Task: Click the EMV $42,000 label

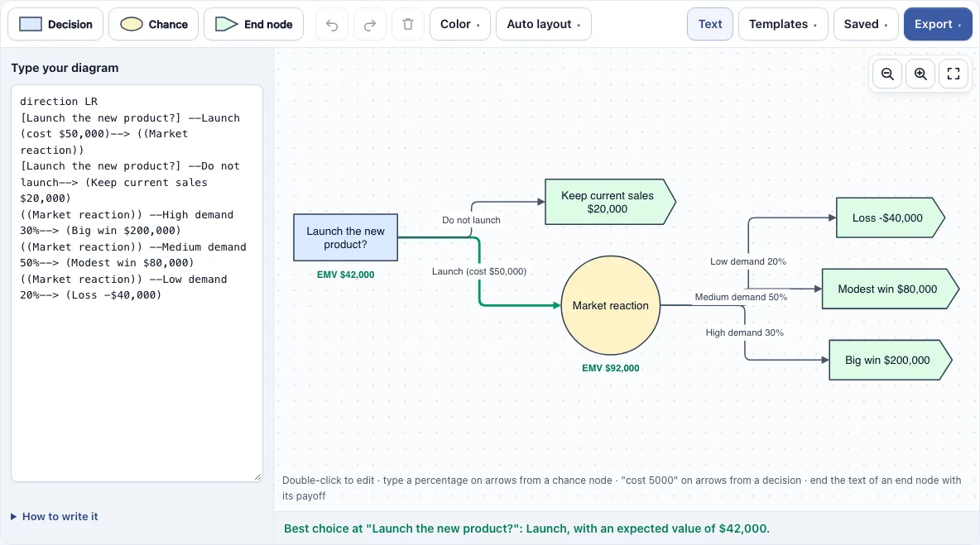Action: (x=346, y=275)
